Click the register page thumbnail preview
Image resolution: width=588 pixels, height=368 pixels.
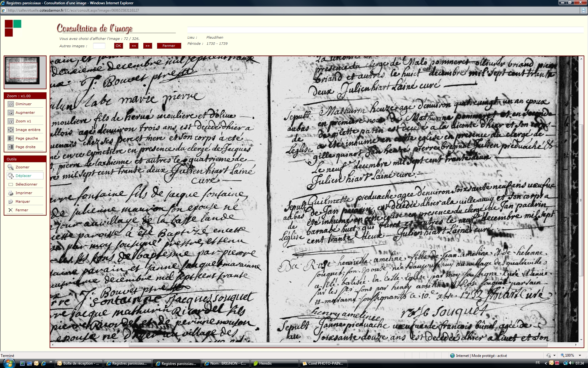[x=22, y=71]
